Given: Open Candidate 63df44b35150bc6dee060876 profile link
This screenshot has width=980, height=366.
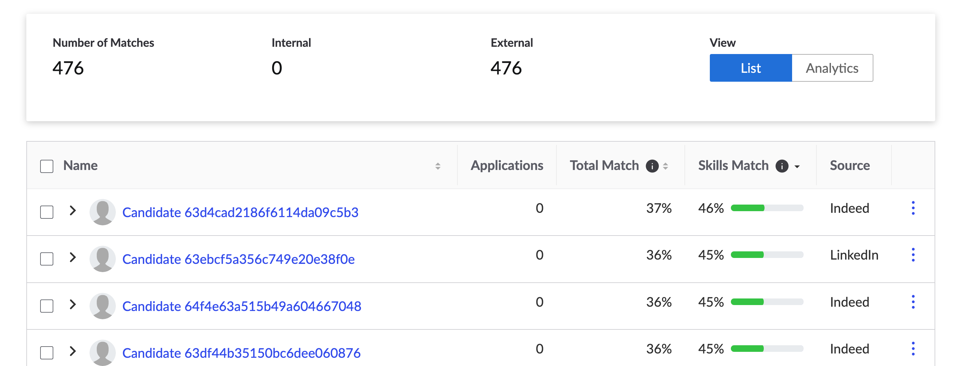Looking at the screenshot, I should [x=241, y=353].
